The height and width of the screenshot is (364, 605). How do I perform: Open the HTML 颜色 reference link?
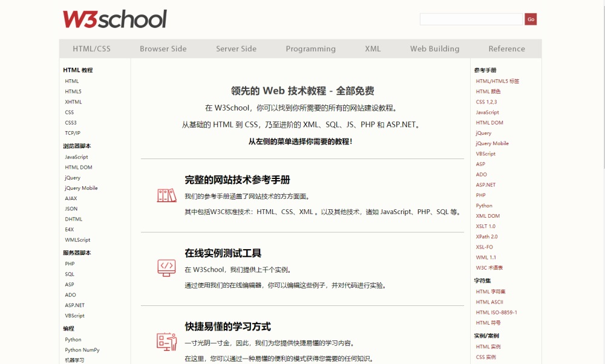(x=488, y=91)
